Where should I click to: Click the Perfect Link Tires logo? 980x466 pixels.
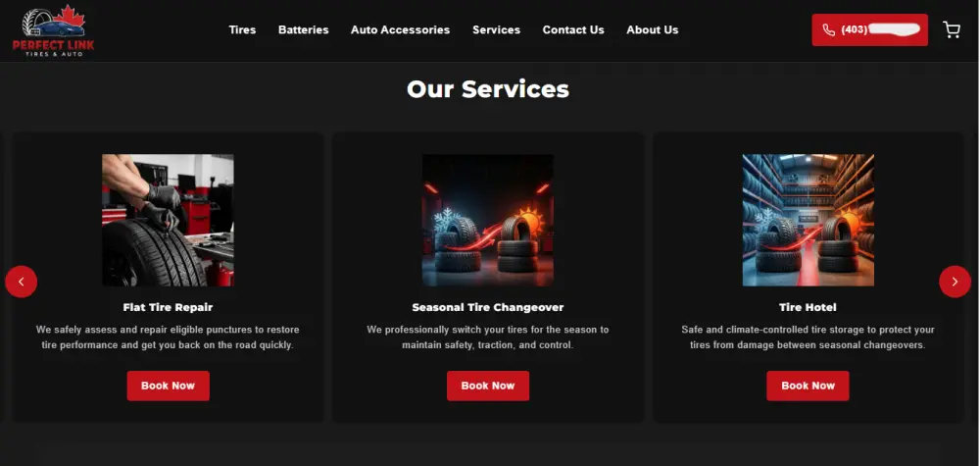53,30
